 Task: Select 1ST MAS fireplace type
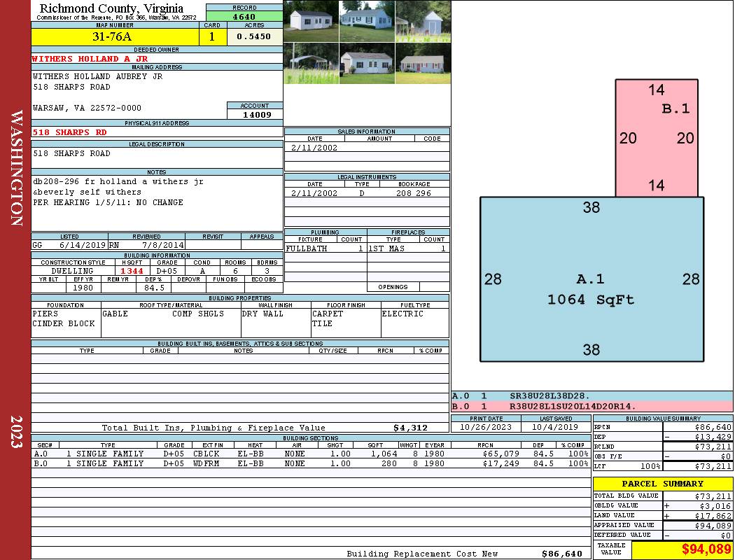click(386, 248)
